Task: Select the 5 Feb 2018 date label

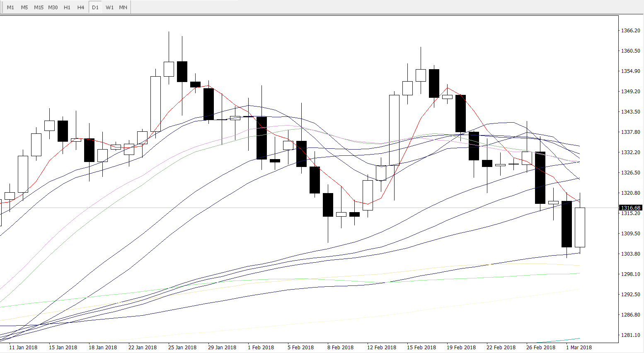Action: (300, 348)
